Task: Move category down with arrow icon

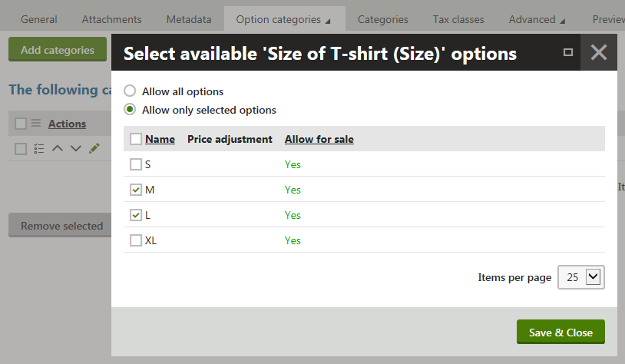Action: click(76, 149)
